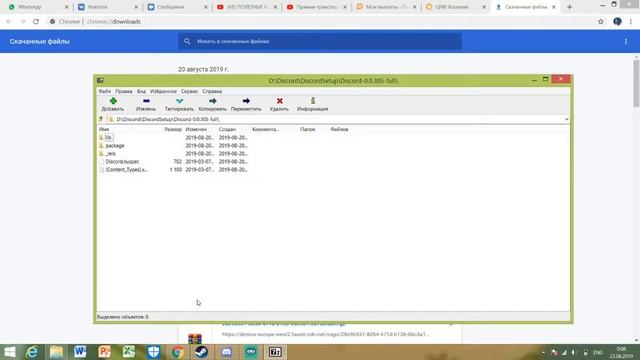Viewport: 640px width, 360px height.
Task: Select the [Content_Types] file
Action: click(123, 170)
